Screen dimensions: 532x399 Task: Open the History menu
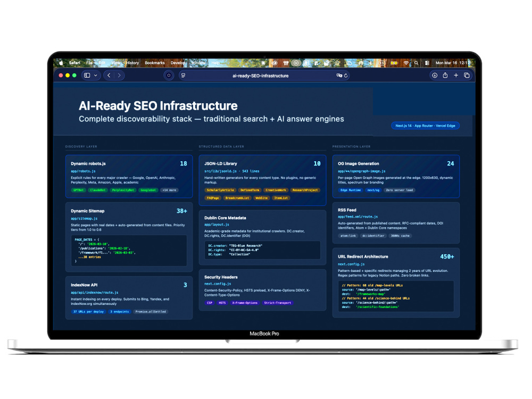coord(132,63)
